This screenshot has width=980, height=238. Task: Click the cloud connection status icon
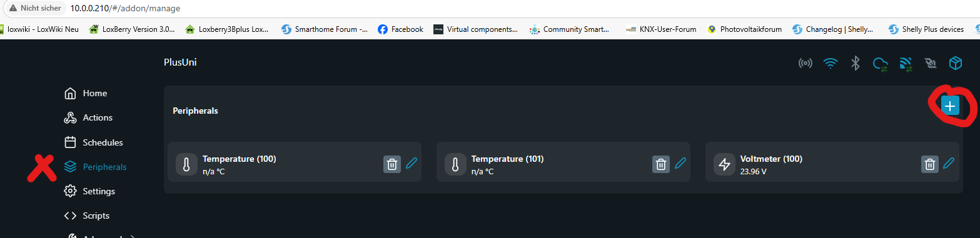(880, 64)
